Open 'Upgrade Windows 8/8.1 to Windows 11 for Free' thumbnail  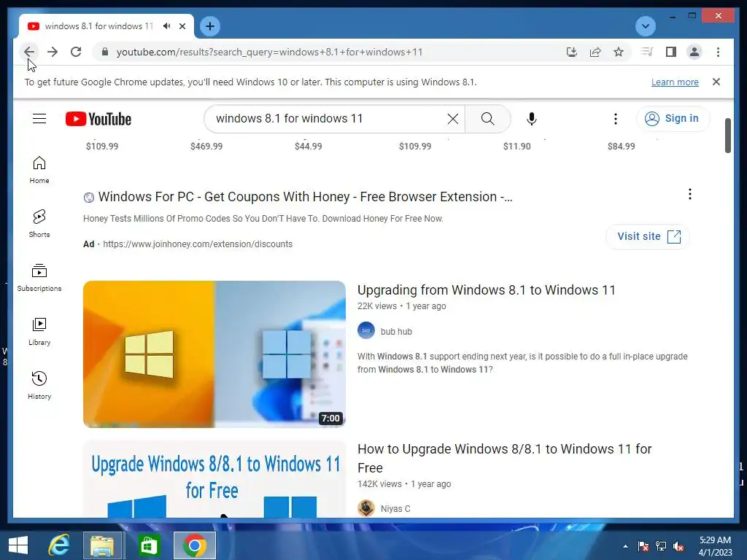coord(214,478)
